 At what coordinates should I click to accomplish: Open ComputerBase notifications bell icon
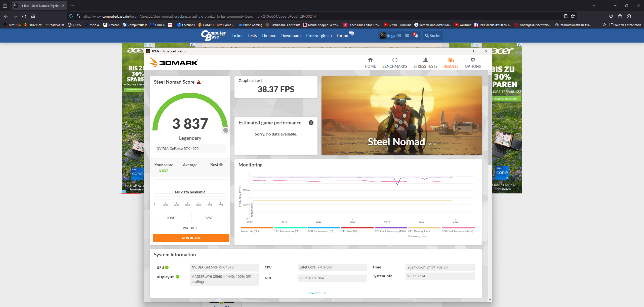(416, 36)
